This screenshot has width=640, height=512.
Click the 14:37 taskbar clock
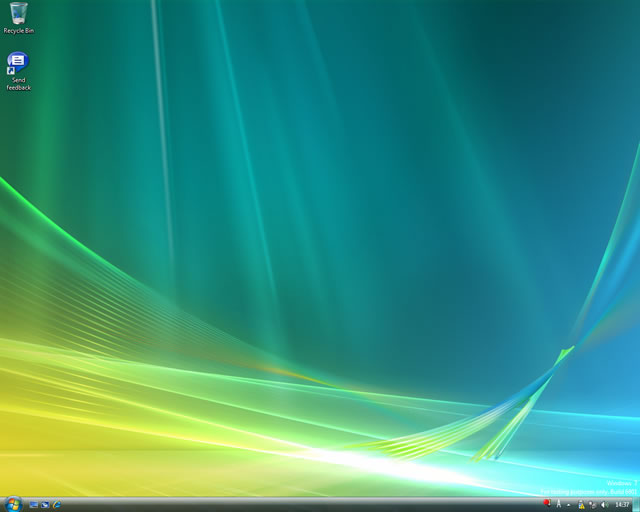pyautogui.click(x=622, y=505)
